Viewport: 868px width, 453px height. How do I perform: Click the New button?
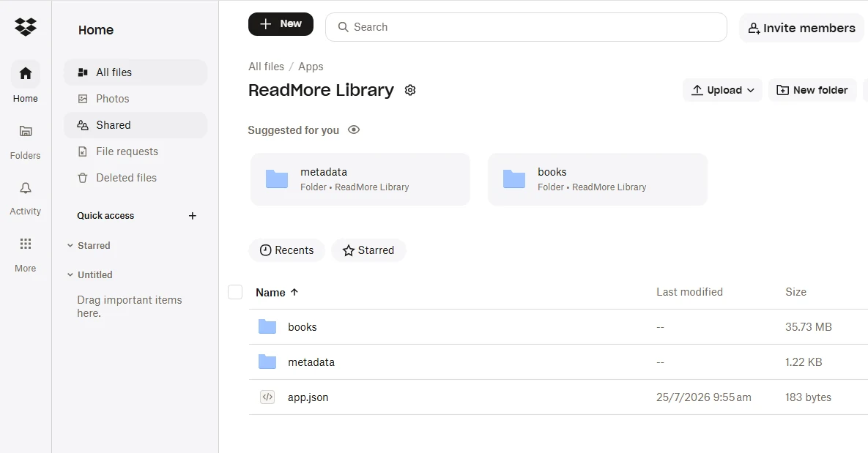tap(281, 23)
